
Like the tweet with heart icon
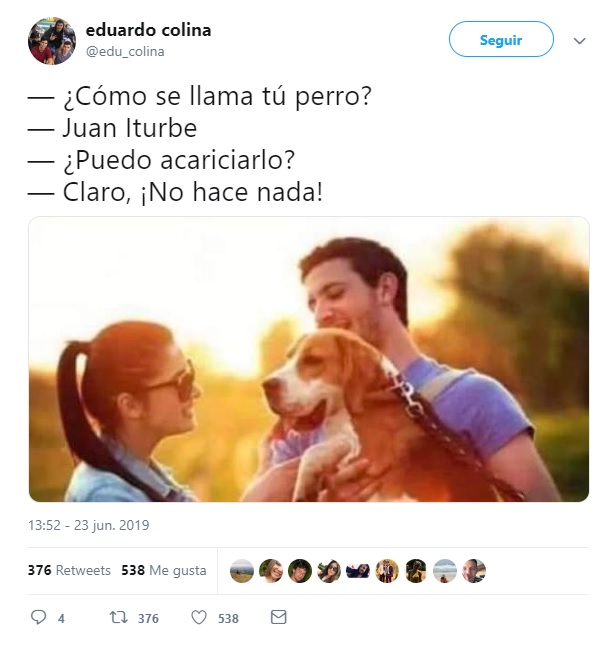pyautogui.click(x=198, y=617)
